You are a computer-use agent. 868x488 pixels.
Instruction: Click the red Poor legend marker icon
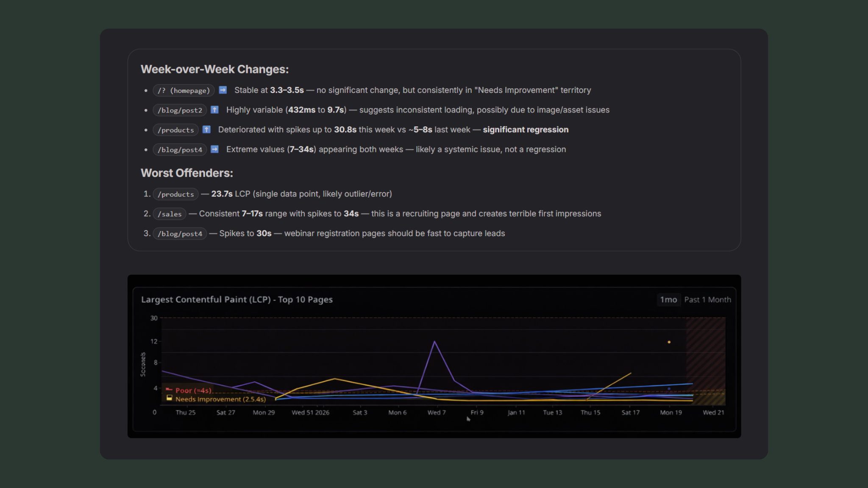(x=168, y=389)
